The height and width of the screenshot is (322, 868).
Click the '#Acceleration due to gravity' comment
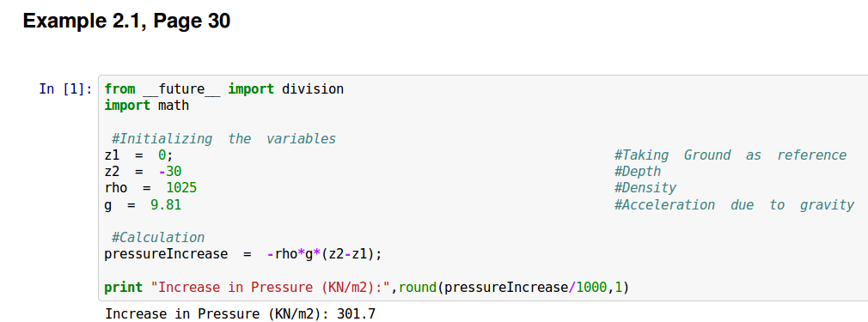point(734,204)
